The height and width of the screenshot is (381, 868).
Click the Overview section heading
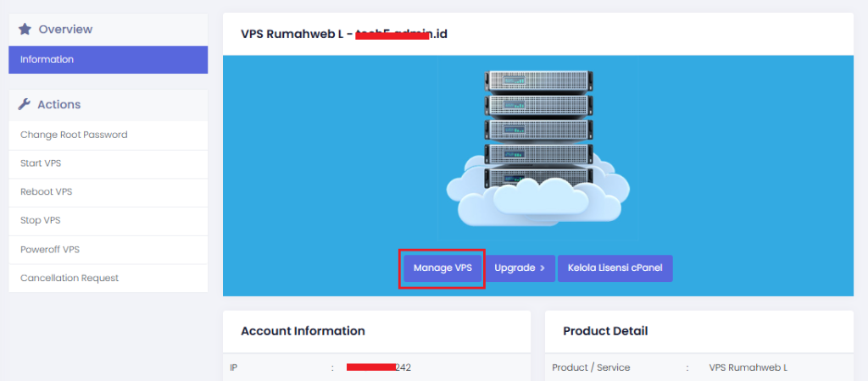point(65,30)
